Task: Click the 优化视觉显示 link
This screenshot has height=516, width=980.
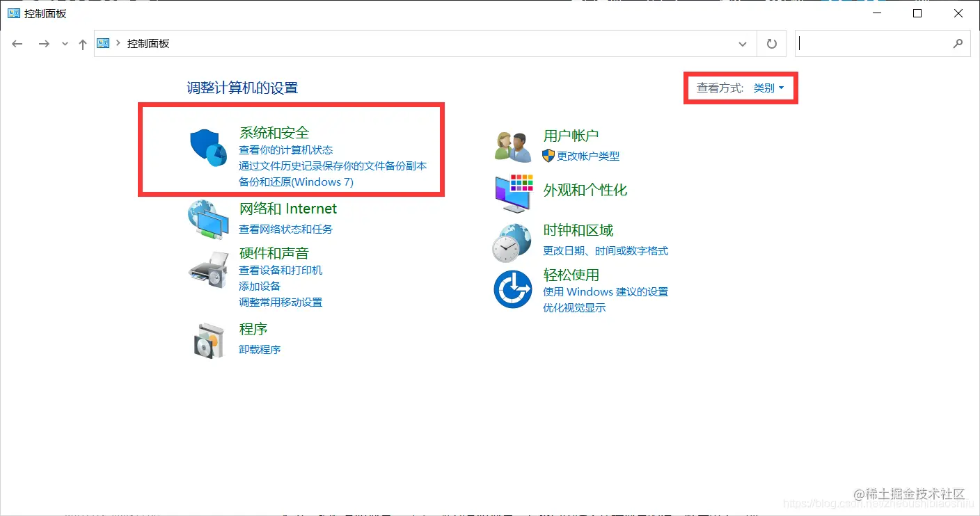Action: 574,307
